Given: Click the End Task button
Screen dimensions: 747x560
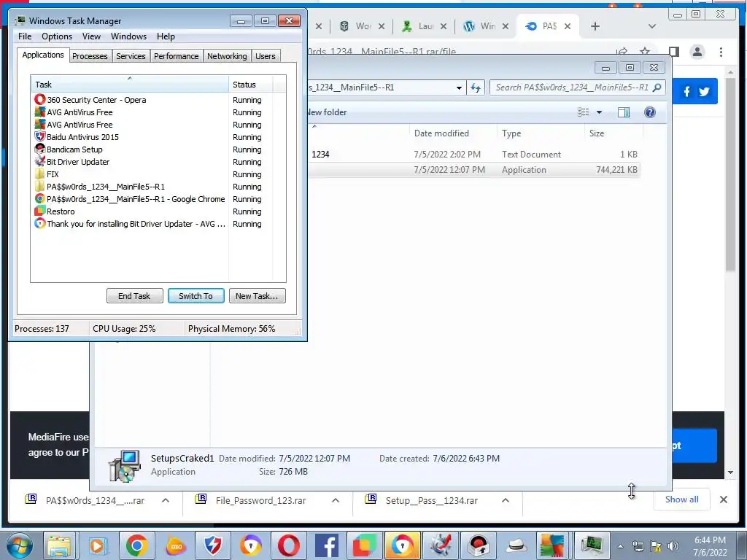Looking at the screenshot, I should coord(134,296).
